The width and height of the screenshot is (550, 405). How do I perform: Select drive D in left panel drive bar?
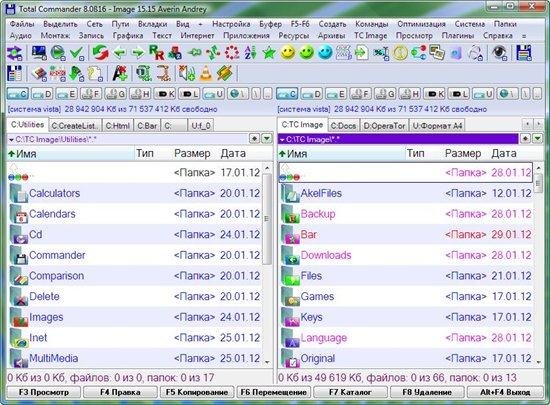pos(42,94)
